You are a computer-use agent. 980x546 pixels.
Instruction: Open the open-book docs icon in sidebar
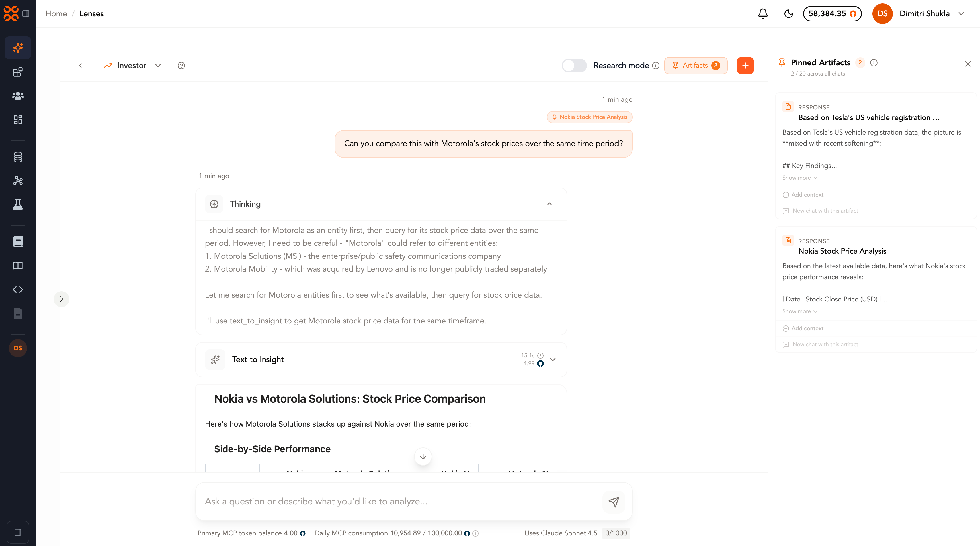[18, 266]
